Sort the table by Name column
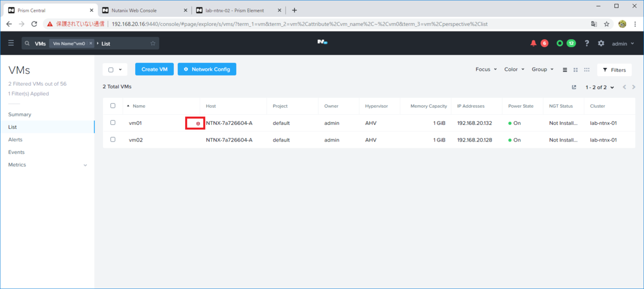The width and height of the screenshot is (644, 289). coord(139,106)
